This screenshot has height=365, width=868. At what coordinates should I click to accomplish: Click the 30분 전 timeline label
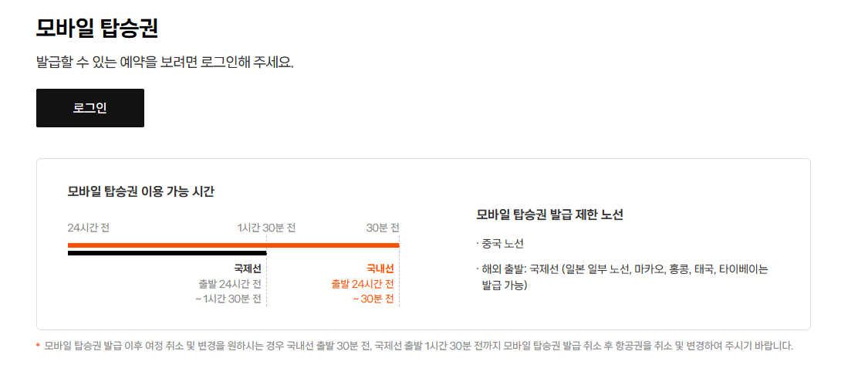(x=383, y=228)
